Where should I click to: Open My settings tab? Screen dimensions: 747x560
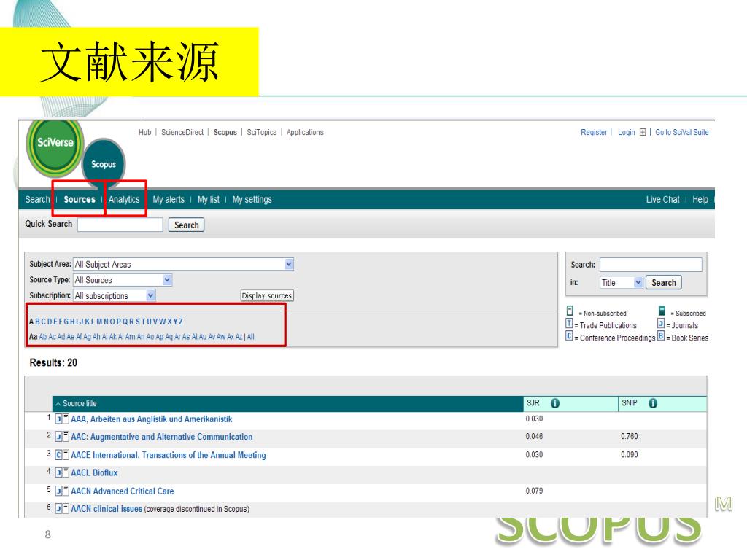coord(252,200)
